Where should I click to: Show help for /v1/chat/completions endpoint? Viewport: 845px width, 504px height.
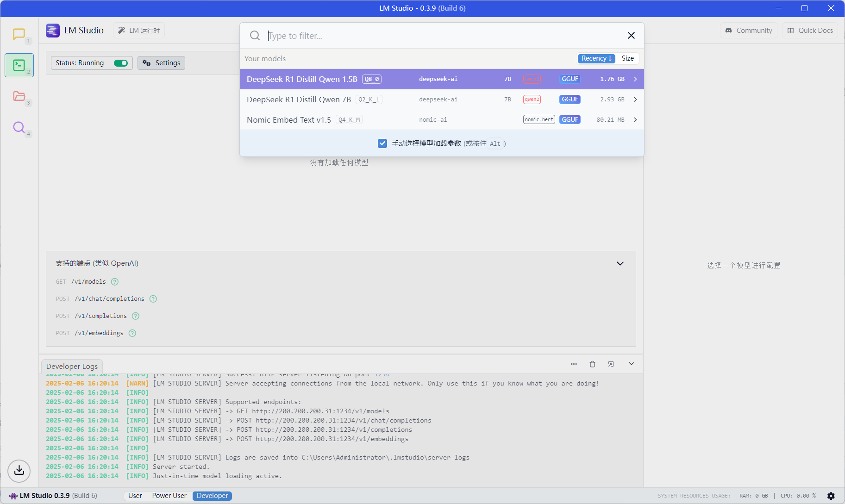pos(153,299)
